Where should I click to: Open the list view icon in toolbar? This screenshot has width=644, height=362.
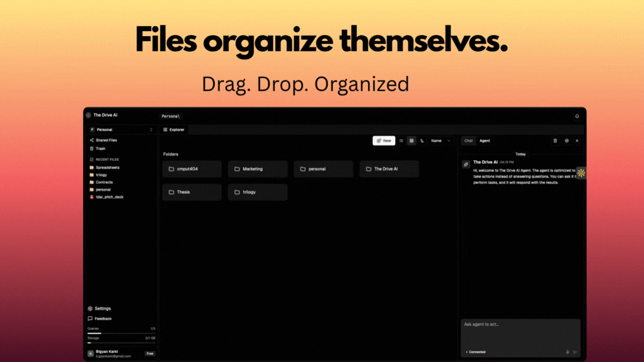coord(401,141)
